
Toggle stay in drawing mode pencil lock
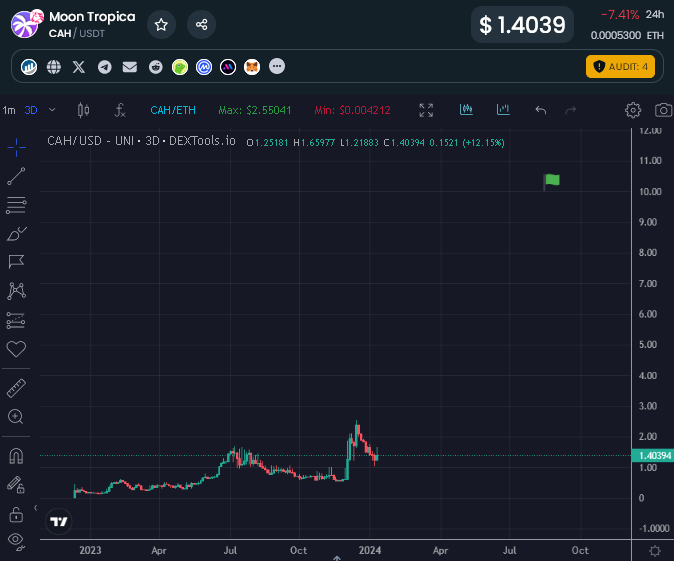(16, 484)
